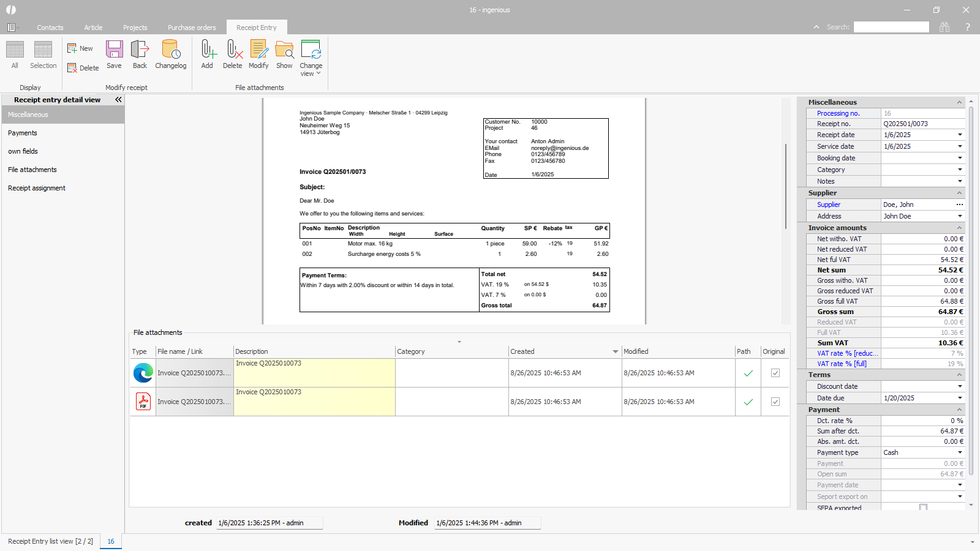This screenshot has height=551, width=980.
Task: Open Receipt assignment in sidebar
Action: point(37,188)
